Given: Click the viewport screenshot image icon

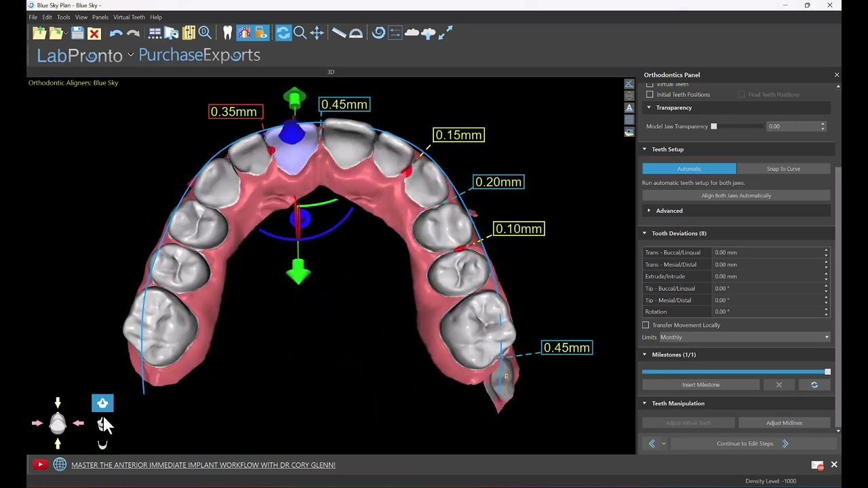Looking at the screenshot, I should click(x=629, y=132).
